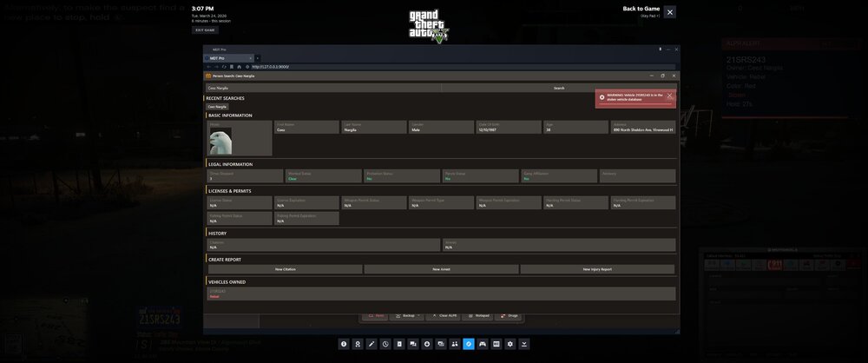Click the Arrests history field
The height and width of the screenshot is (363, 868).
click(x=559, y=245)
